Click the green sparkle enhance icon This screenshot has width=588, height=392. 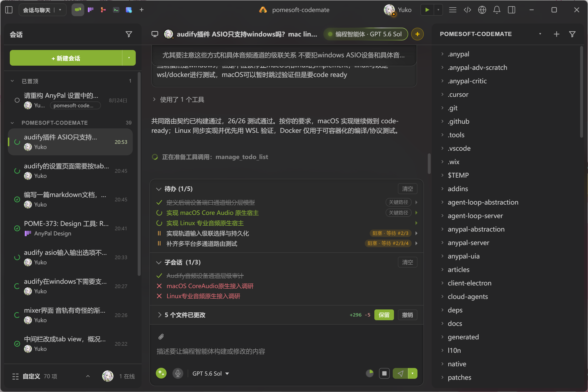click(161, 373)
